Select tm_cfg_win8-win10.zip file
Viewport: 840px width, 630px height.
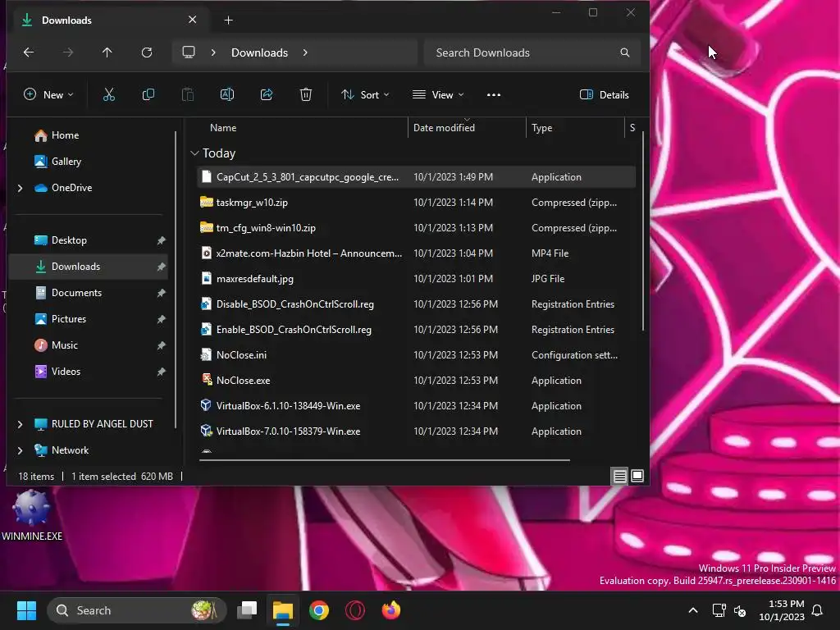click(x=417, y=228)
